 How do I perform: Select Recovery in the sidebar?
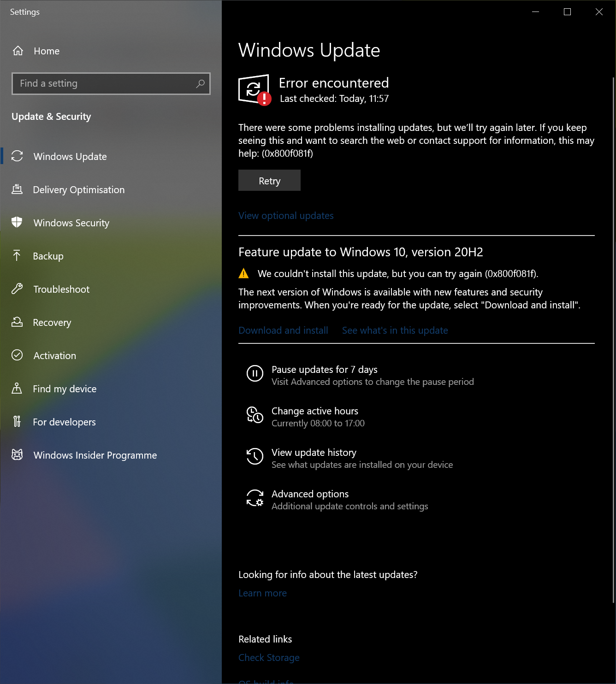tap(111, 322)
